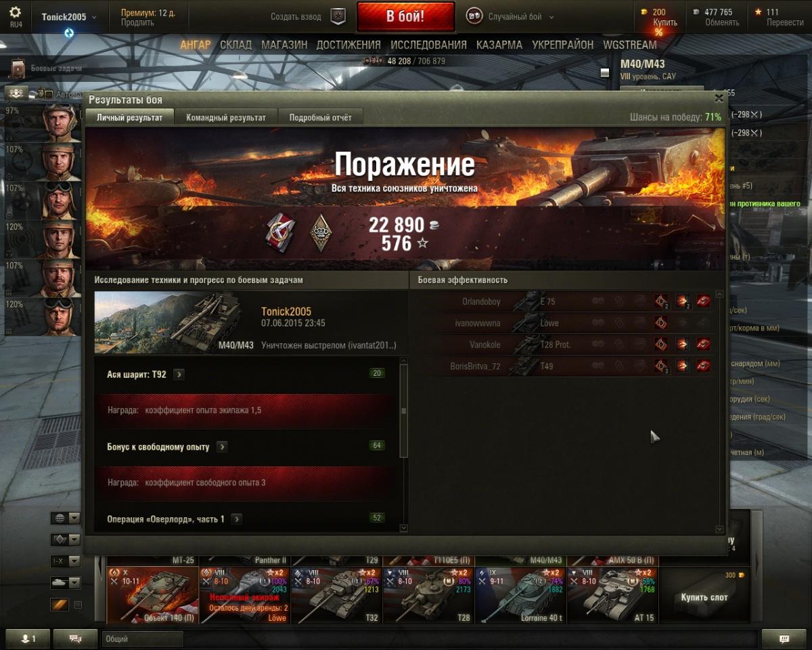Open the ИССЛЕДОВАНИЯ menu

point(428,45)
